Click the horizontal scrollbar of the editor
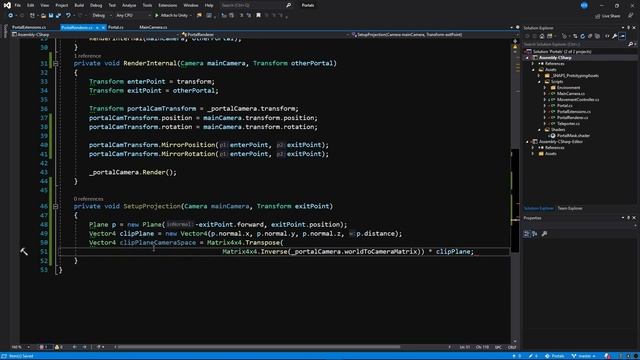The height and width of the screenshot is (360, 640). click(259, 347)
